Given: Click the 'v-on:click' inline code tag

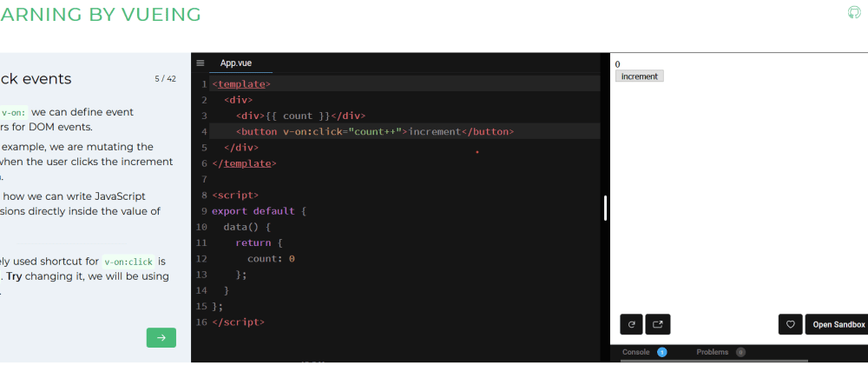Looking at the screenshot, I should tap(128, 262).
